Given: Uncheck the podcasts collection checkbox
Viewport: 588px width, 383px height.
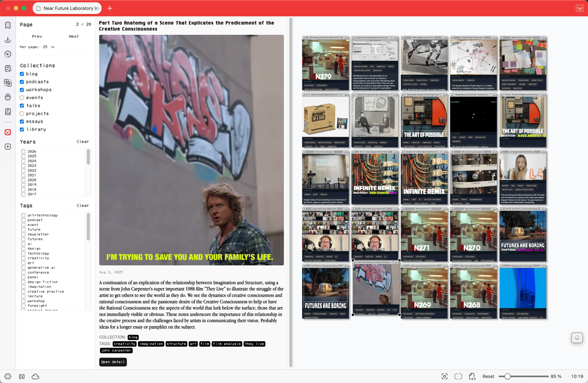Looking at the screenshot, I should coord(22,82).
